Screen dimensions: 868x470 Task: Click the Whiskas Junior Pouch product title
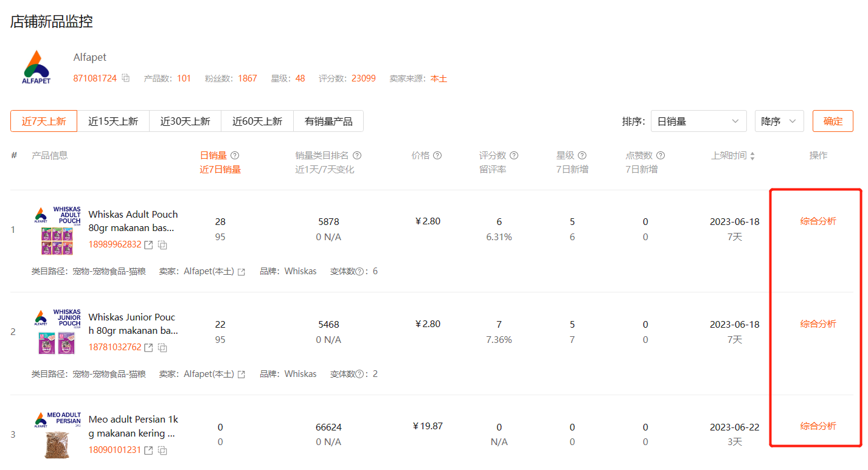tap(133, 324)
